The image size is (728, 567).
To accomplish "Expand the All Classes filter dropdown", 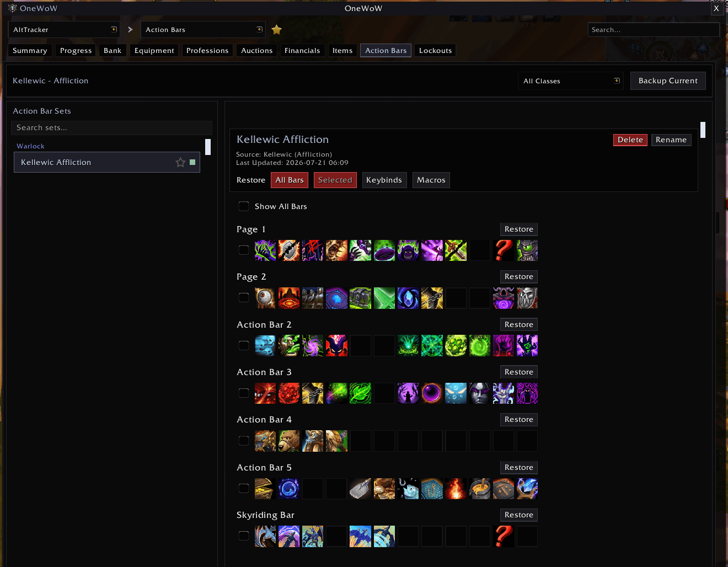I will pyautogui.click(x=571, y=81).
